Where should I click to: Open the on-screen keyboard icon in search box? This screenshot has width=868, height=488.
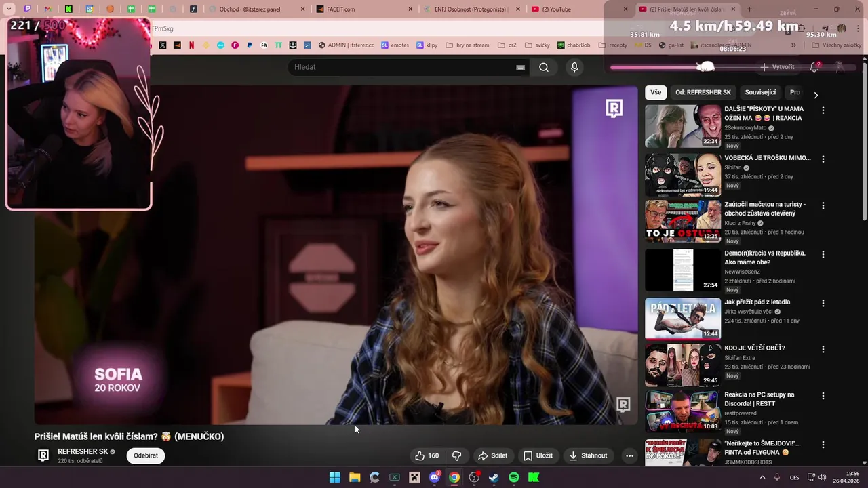pos(520,67)
